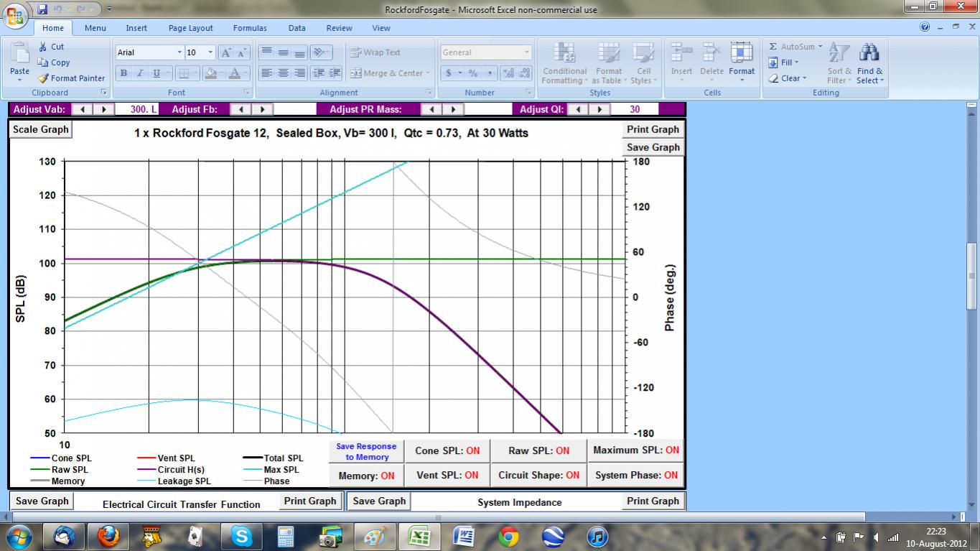Click the Adjust Ql value field showing 30

tap(635, 109)
